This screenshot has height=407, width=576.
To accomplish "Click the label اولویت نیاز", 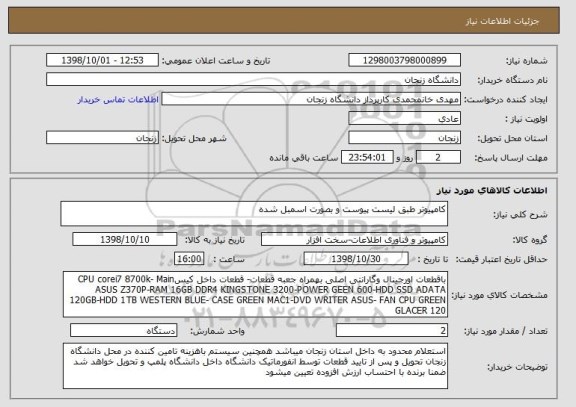I will 526,119.
